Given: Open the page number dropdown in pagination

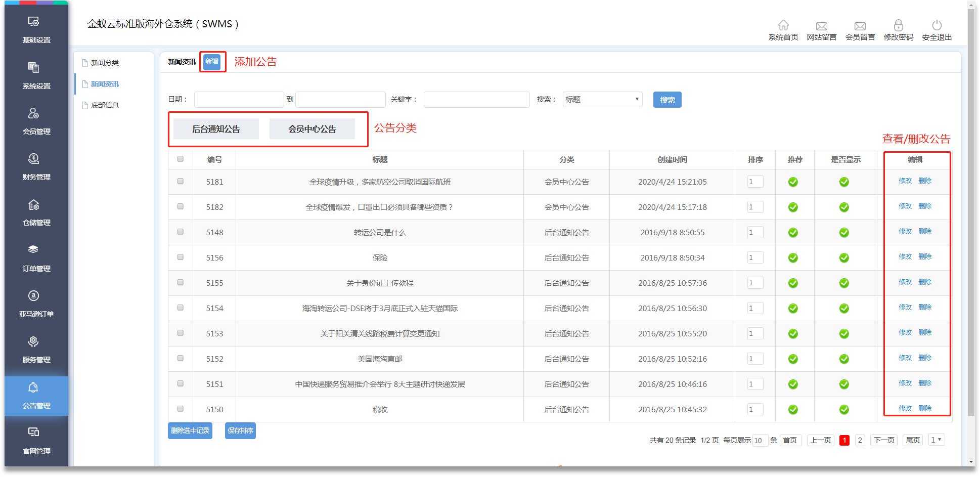Looking at the screenshot, I should tap(936, 440).
